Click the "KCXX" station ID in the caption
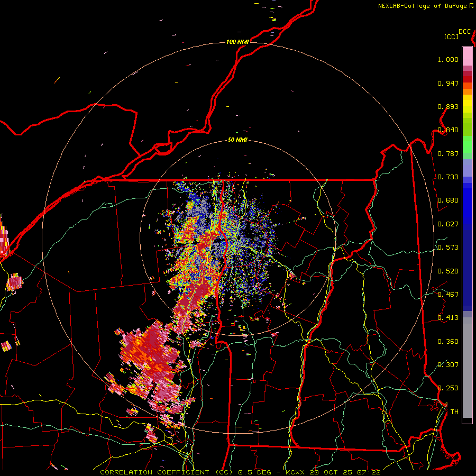 click(295, 472)
